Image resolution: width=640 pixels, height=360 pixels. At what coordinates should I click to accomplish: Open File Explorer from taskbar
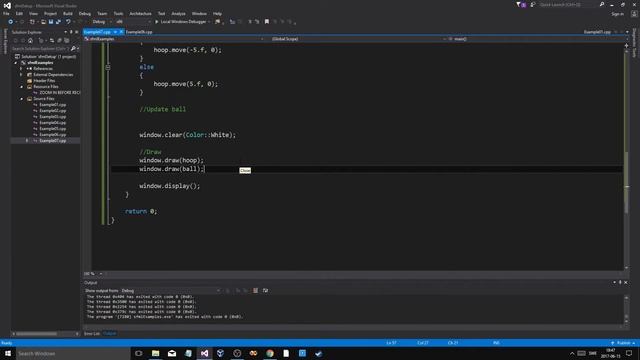pos(156,353)
